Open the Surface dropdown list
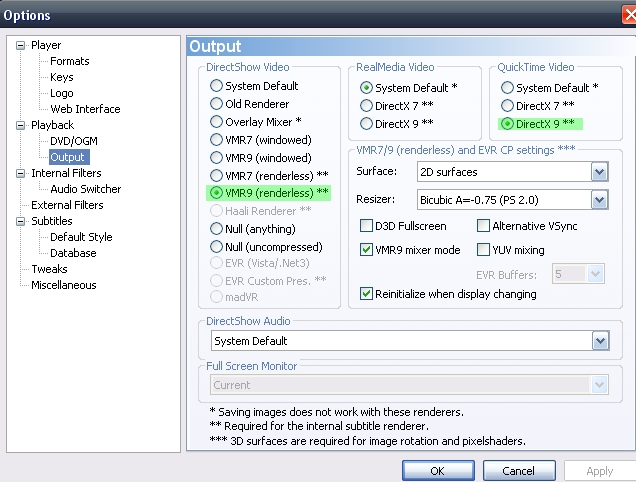This screenshot has height=482, width=636. coord(599,172)
